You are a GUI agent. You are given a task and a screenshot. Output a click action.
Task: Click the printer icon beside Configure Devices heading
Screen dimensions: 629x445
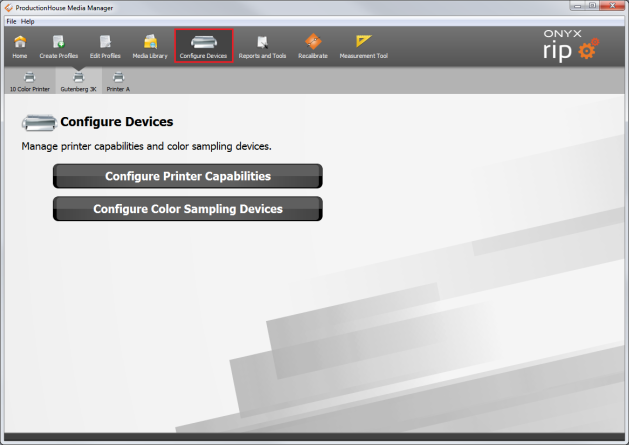point(39,123)
